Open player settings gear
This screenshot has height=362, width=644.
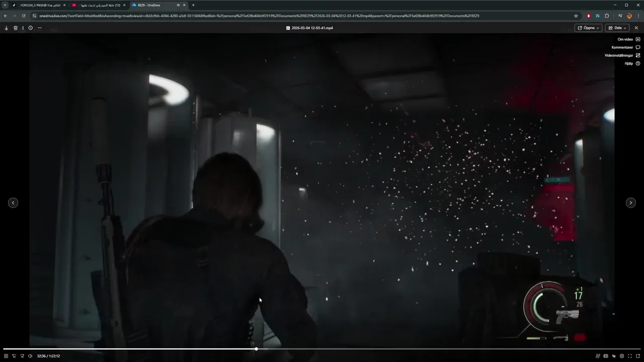622,356
